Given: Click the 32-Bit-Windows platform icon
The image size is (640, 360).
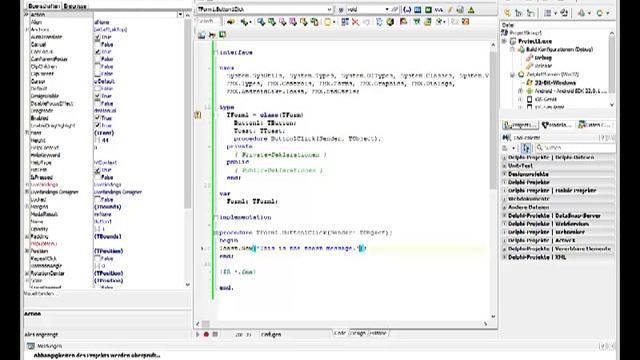Looking at the screenshot, I should (529, 82).
